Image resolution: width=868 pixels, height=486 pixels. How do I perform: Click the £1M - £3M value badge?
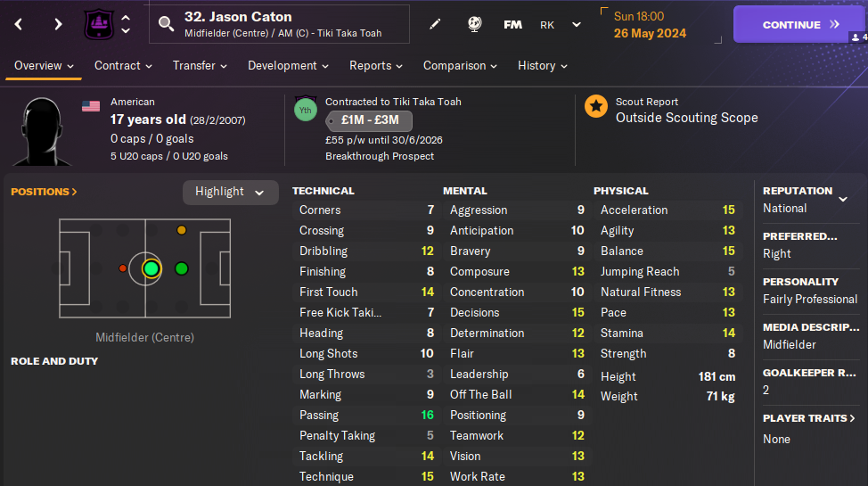point(369,119)
